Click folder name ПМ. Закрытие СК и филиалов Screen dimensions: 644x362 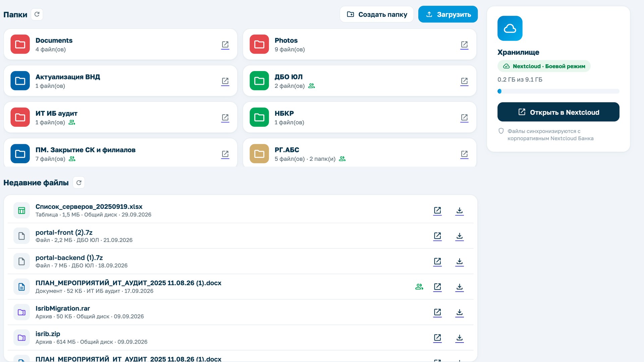86,150
